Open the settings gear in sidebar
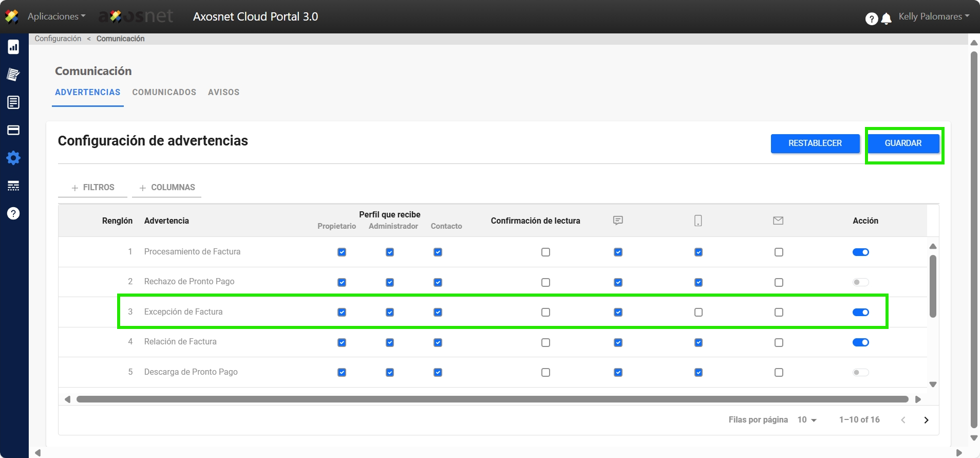This screenshot has height=458, width=980. point(13,158)
